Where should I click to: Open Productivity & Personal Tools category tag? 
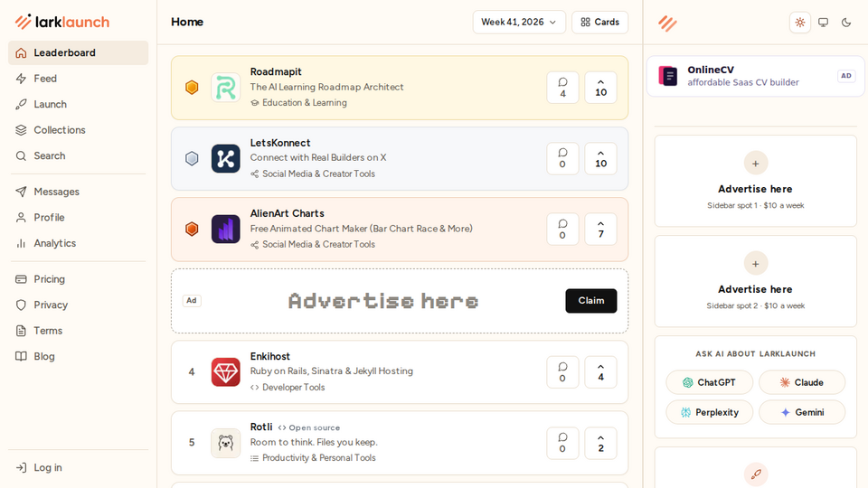point(313,458)
